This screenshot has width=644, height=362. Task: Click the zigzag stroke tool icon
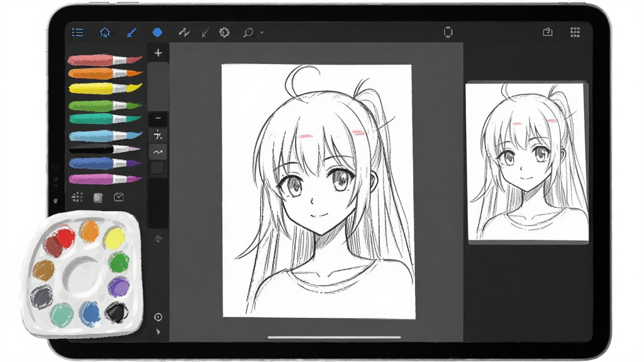coord(184,33)
